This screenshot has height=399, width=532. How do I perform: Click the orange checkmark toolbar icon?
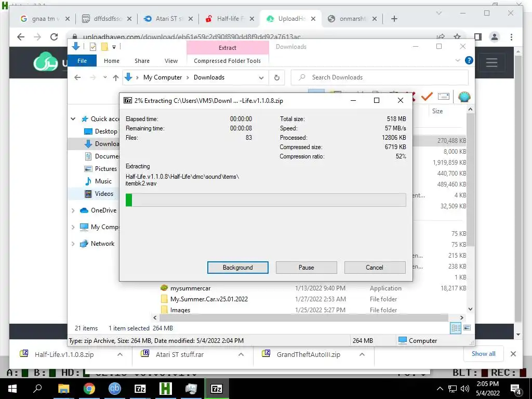click(427, 97)
